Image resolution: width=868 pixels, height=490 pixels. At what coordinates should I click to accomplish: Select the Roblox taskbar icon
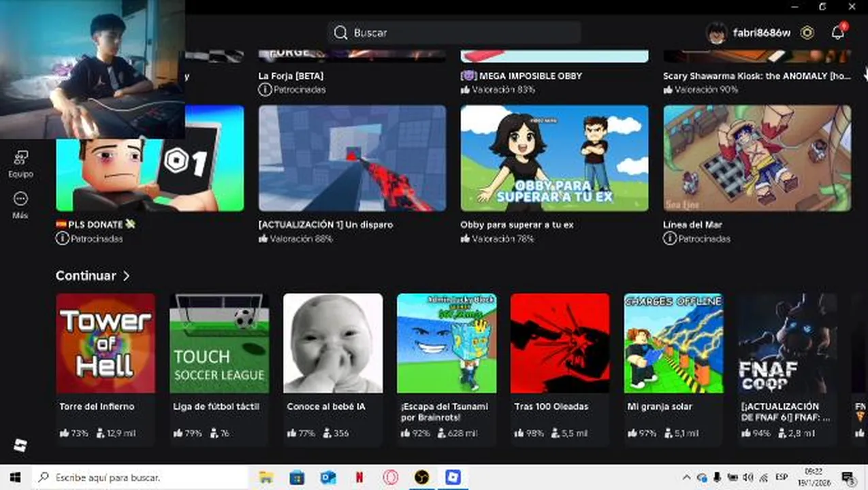pyautogui.click(x=453, y=478)
